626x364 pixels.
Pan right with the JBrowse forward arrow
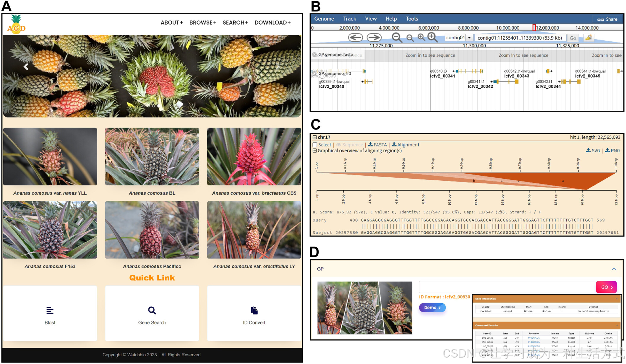coord(374,37)
